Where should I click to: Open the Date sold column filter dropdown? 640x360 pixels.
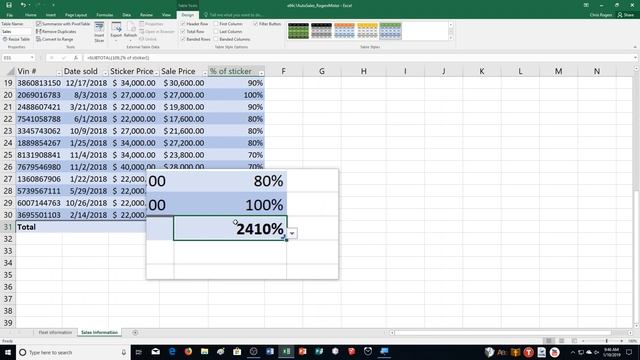(105, 73)
